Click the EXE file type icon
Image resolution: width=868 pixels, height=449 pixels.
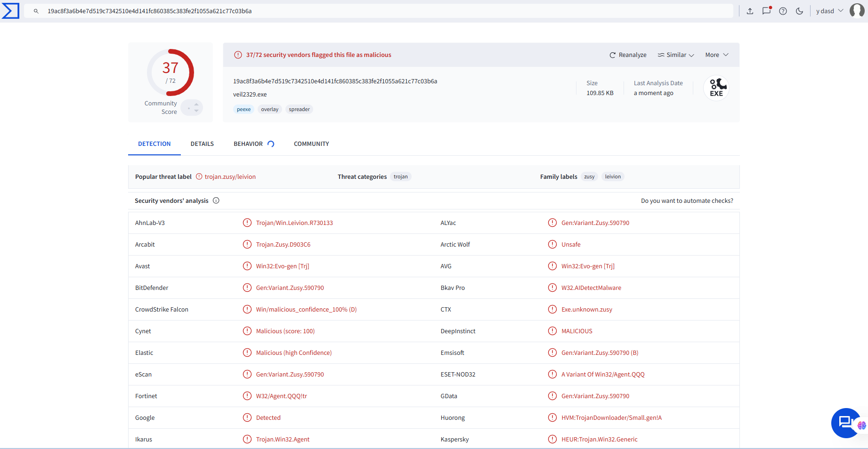tap(716, 88)
